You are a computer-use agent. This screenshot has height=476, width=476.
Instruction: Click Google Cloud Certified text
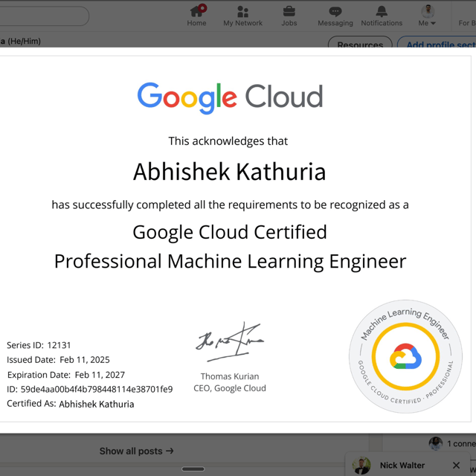[230, 232]
